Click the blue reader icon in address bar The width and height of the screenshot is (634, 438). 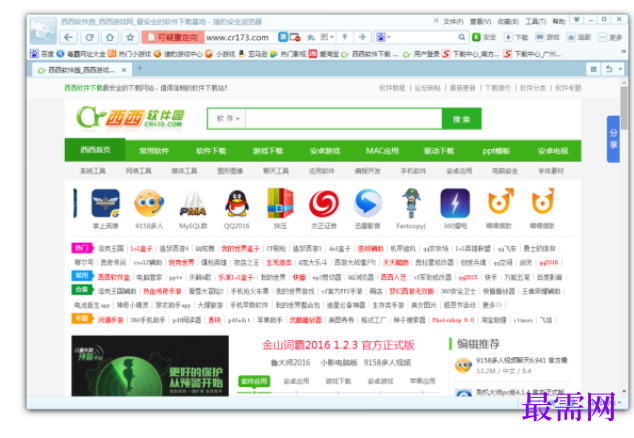click(283, 37)
